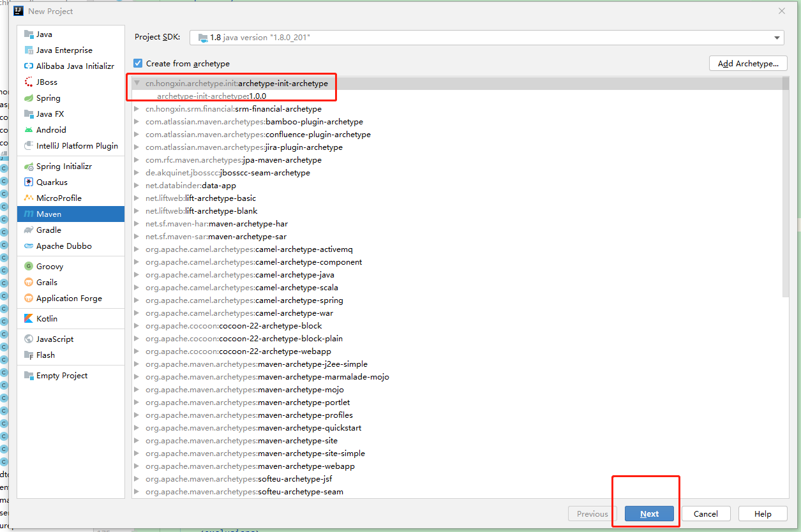Choose the Quarkus icon

(28, 182)
